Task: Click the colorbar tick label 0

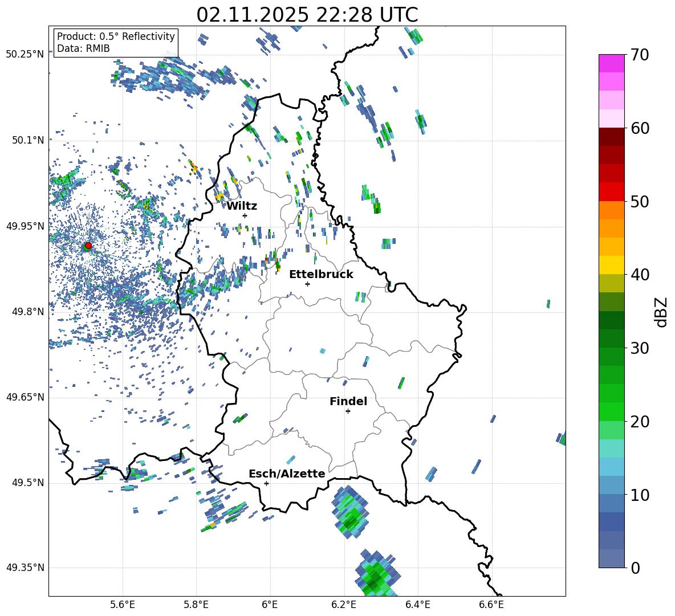Action: click(635, 568)
